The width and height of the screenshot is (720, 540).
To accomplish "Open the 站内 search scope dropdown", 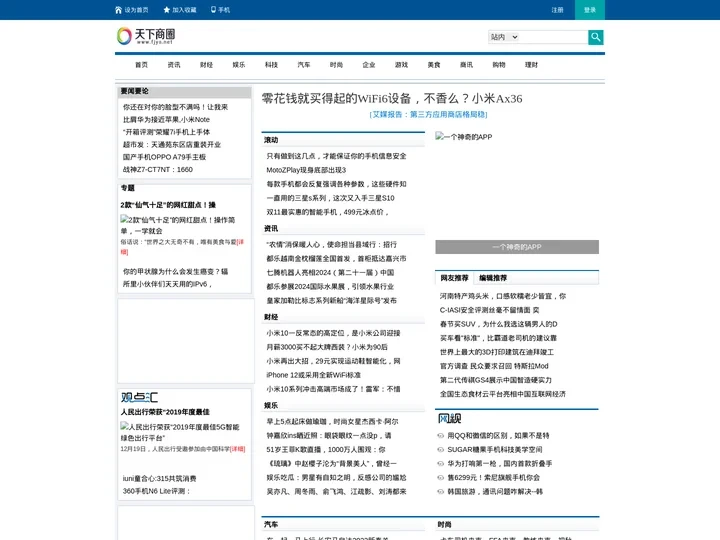I will click(504, 37).
